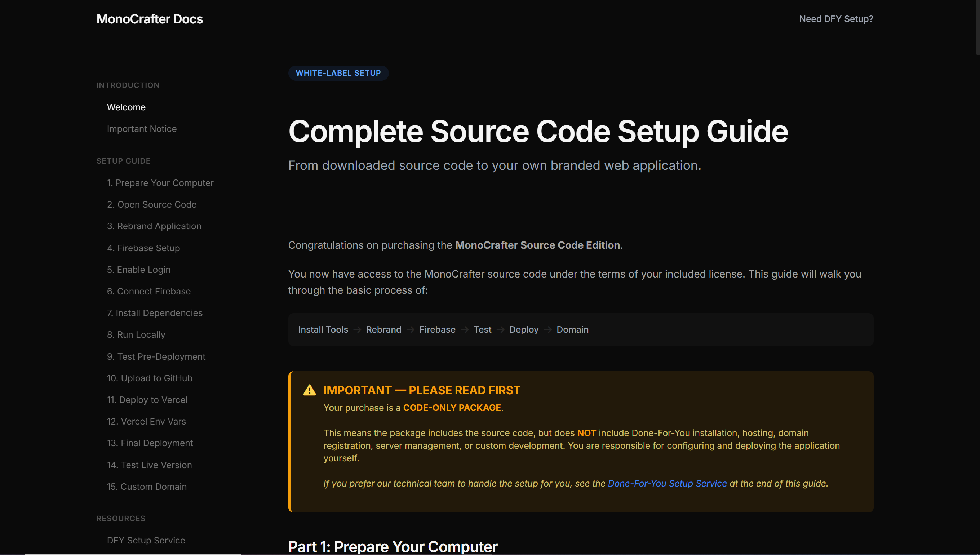Click Install Tools in the process flow

coord(323,330)
